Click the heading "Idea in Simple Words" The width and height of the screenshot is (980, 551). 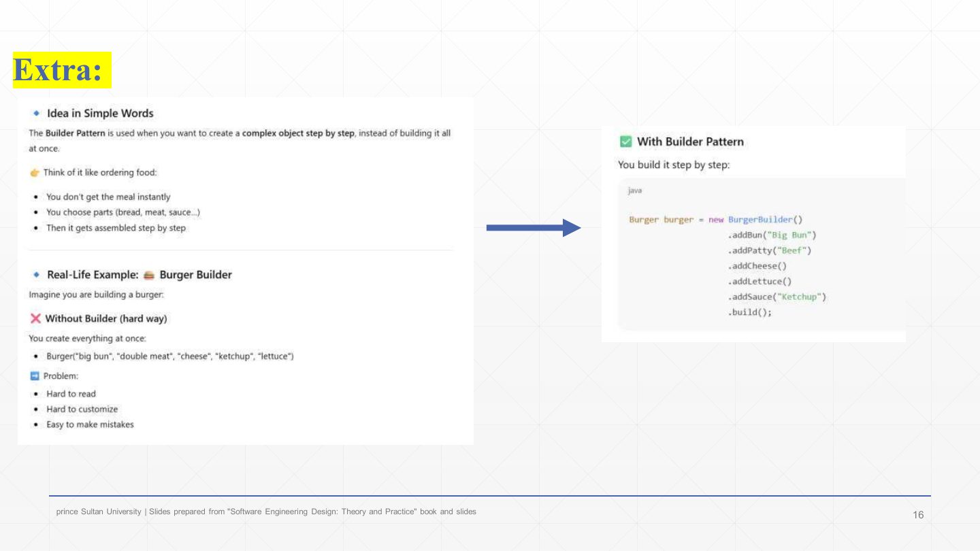[100, 114]
